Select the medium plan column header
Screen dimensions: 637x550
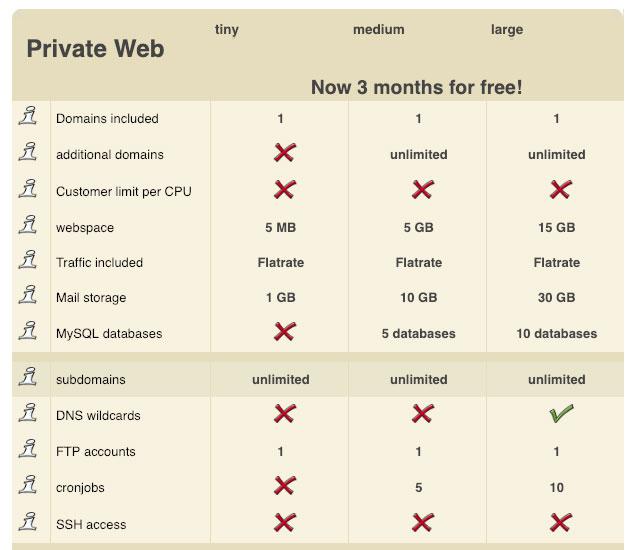[x=379, y=30]
